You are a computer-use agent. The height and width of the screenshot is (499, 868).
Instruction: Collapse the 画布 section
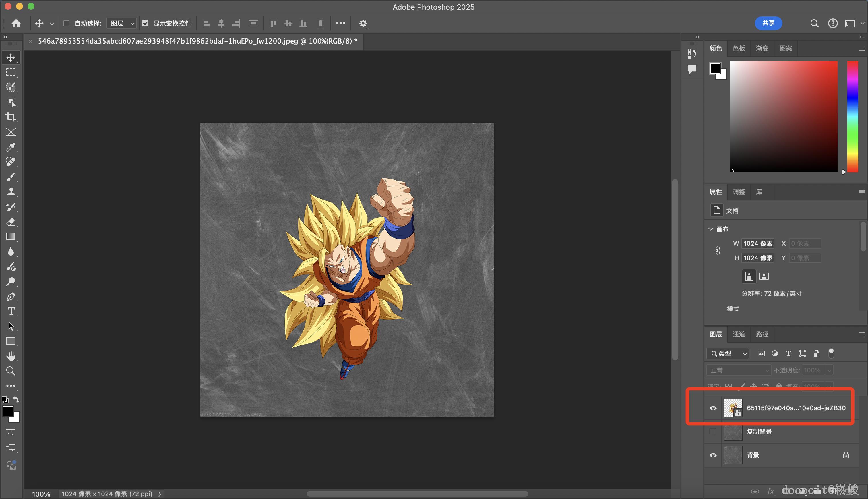[711, 229]
